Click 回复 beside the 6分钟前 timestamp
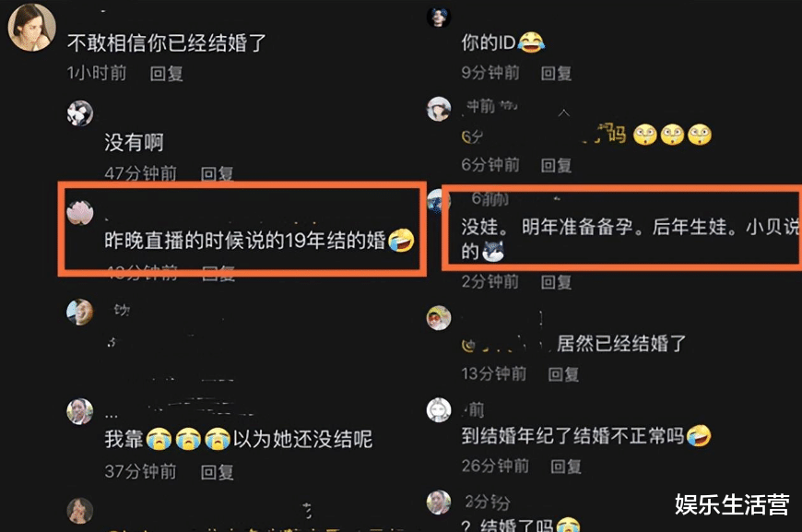This screenshot has width=802, height=532. click(x=557, y=165)
